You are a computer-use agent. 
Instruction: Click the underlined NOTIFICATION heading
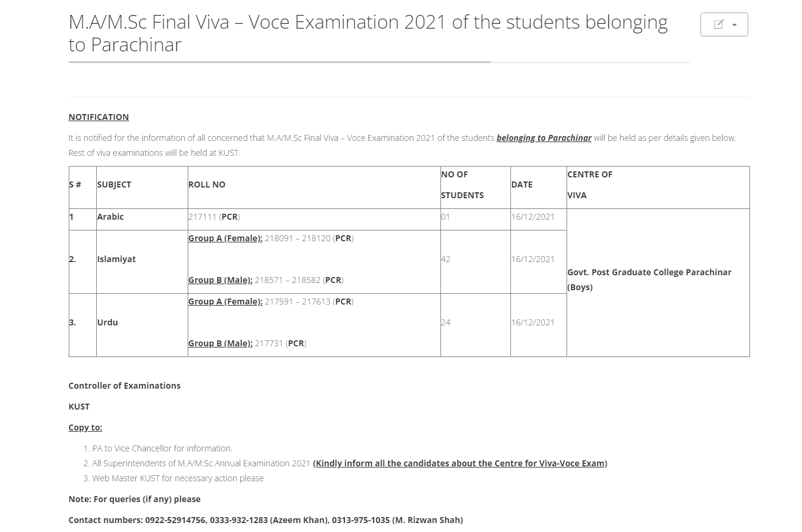tap(99, 117)
